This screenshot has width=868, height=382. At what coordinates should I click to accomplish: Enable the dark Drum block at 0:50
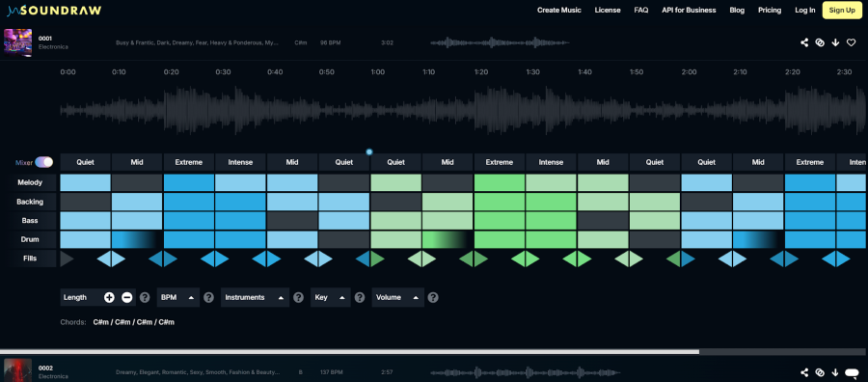(344, 239)
